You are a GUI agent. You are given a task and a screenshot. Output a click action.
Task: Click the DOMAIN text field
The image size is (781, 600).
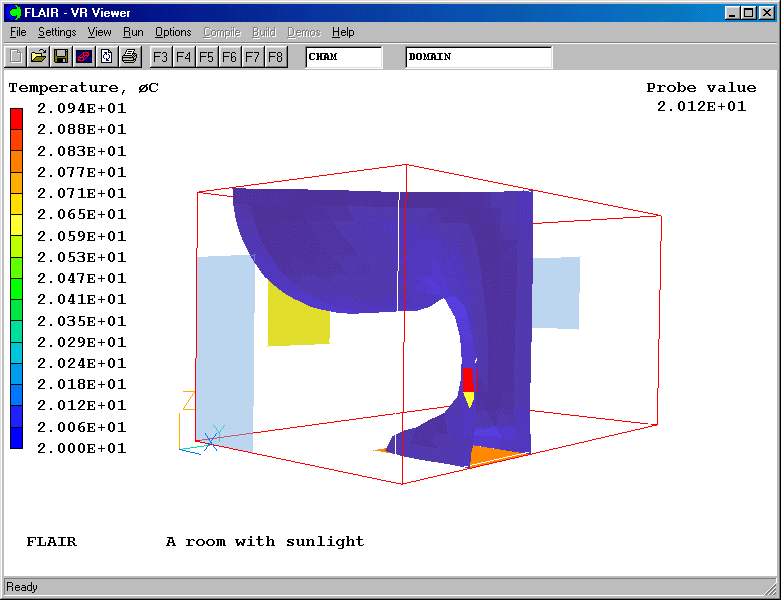(x=478, y=57)
